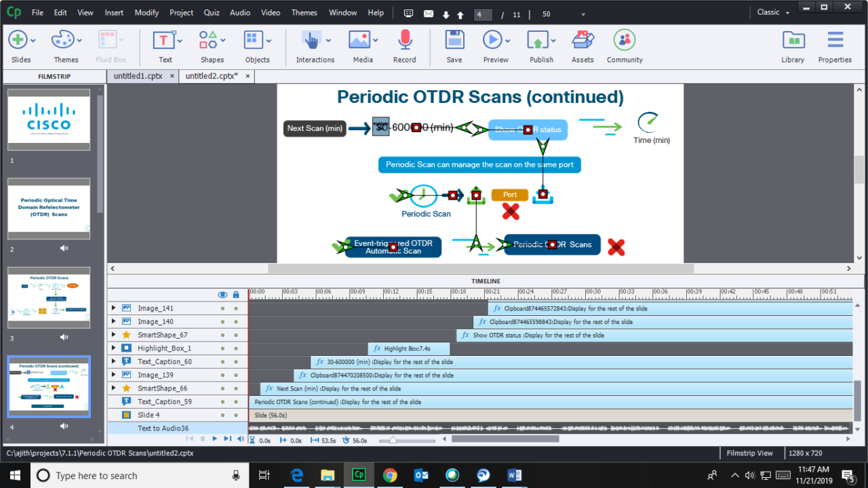
Task: Select slide 3 in the Filmstrip
Action: coord(48,298)
